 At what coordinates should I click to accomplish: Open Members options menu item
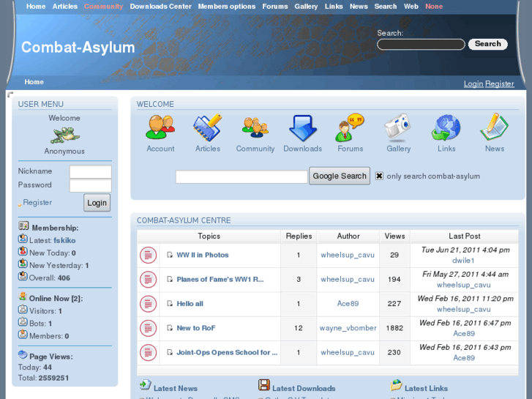pos(227,6)
